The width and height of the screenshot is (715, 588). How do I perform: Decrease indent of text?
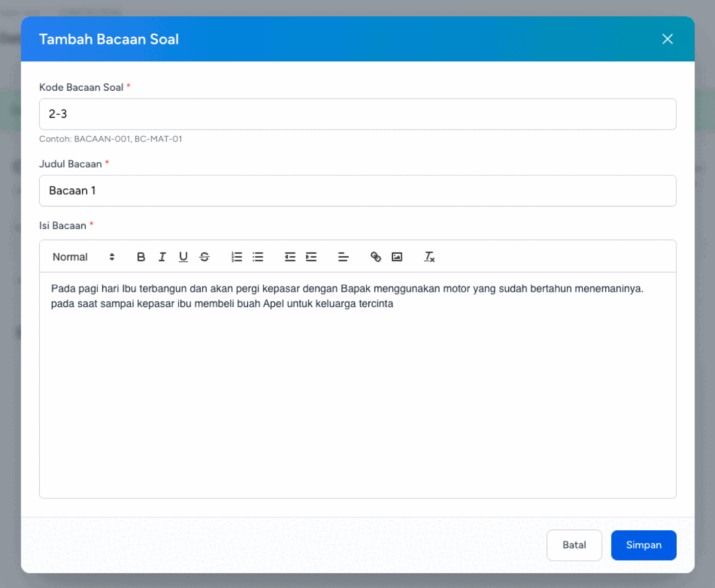click(290, 257)
